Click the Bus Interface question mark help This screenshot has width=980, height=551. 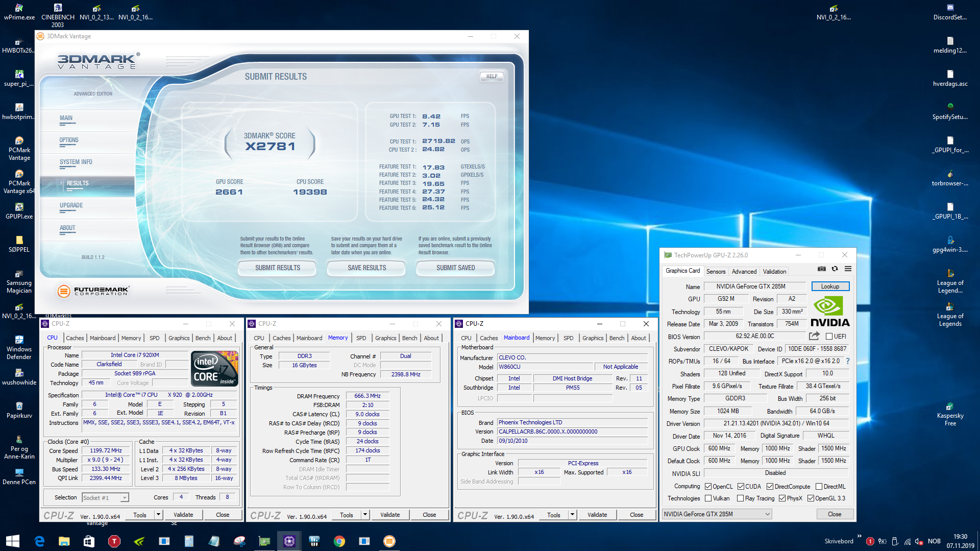click(848, 361)
